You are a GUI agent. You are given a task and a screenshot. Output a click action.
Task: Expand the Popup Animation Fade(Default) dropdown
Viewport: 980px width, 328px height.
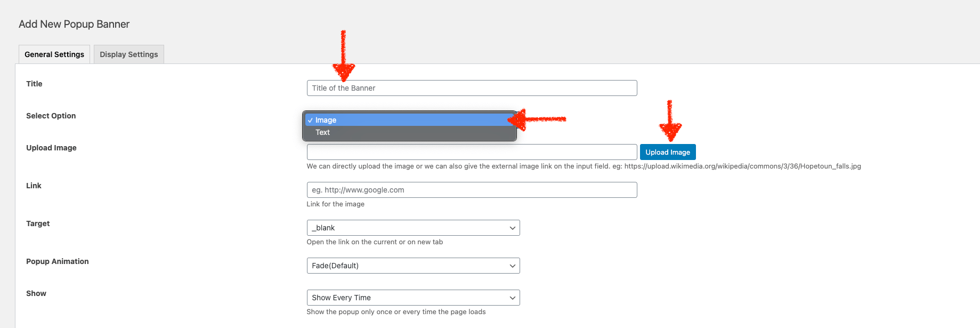413,266
